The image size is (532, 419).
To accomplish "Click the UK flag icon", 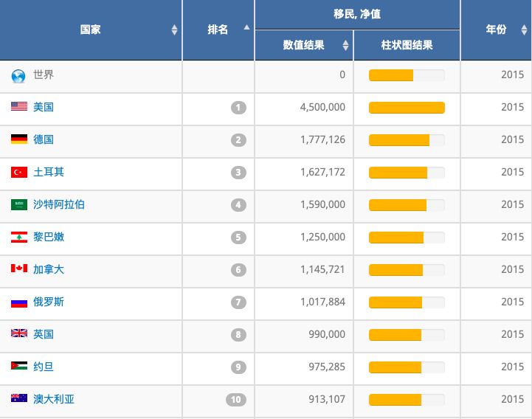I will pyautogui.click(x=19, y=334).
